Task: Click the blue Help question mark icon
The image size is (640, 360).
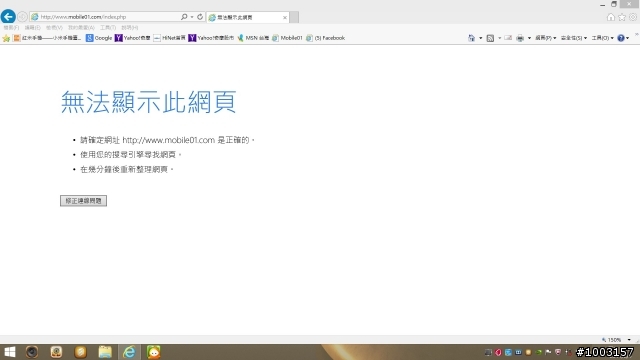Action: pos(621,38)
